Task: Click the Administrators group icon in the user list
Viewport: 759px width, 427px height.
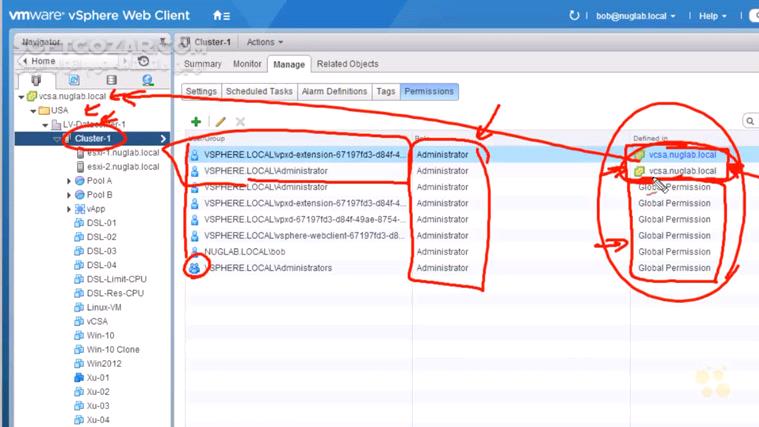Action: pos(195,268)
